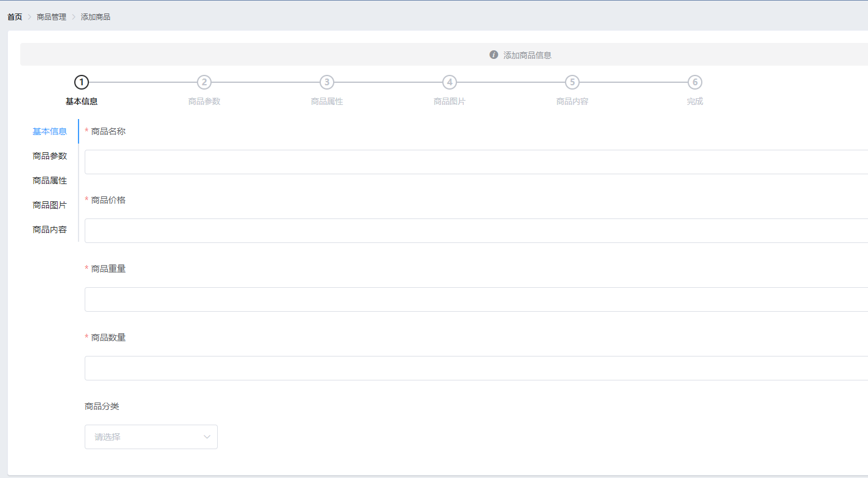Click the 商品属性 step title text
This screenshot has height=478, width=868.
[x=327, y=101]
